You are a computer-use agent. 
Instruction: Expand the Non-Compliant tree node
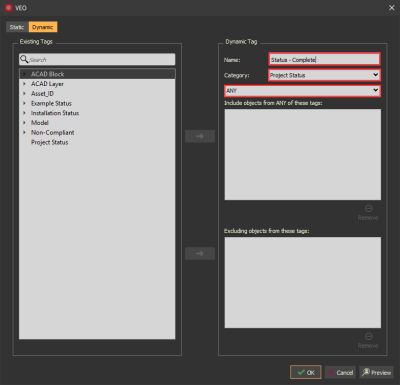point(24,132)
